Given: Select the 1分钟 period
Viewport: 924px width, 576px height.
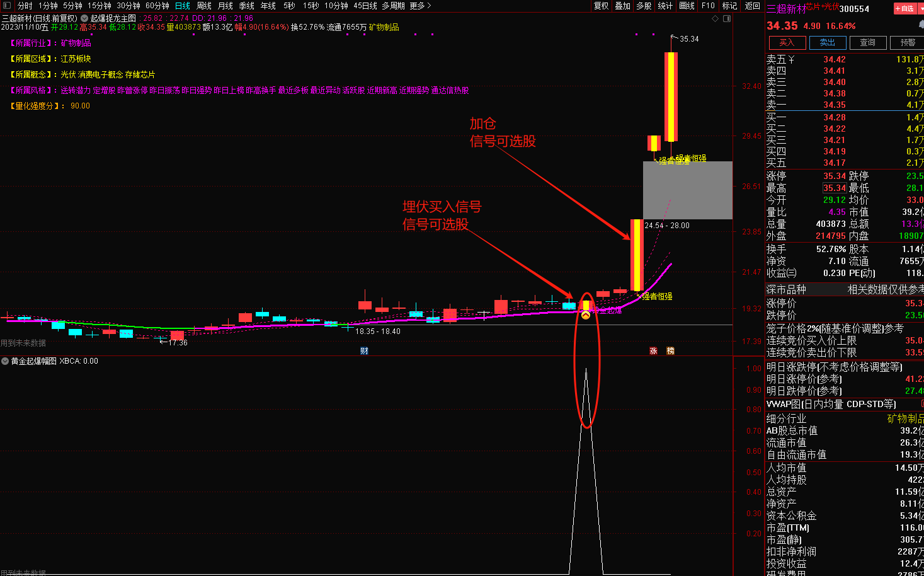Looking at the screenshot, I should pos(48,6).
